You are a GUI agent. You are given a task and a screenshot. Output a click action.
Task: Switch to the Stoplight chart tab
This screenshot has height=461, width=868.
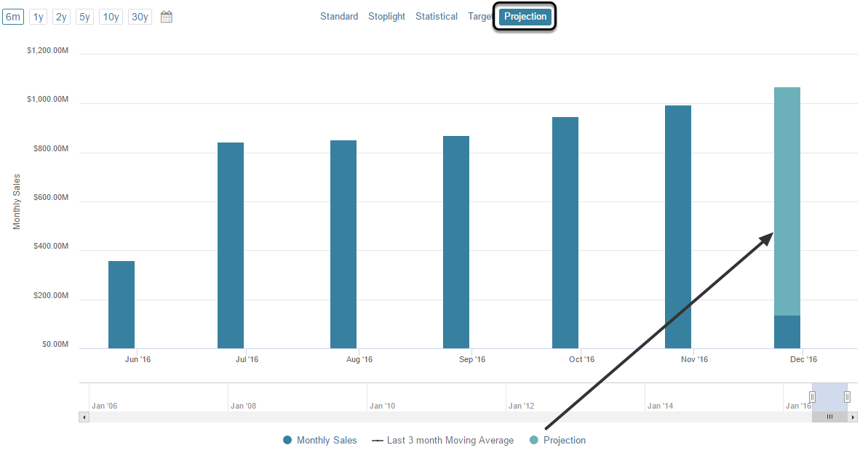click(x=386, y=16)
